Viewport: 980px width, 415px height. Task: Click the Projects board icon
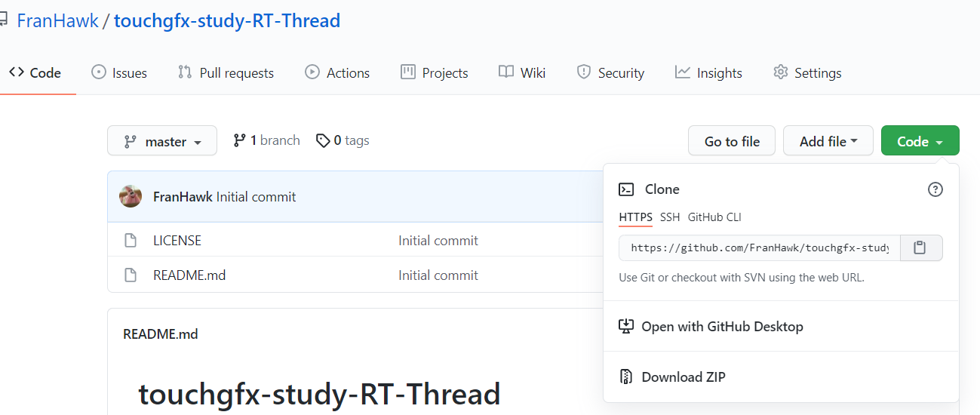click(408, 72)
